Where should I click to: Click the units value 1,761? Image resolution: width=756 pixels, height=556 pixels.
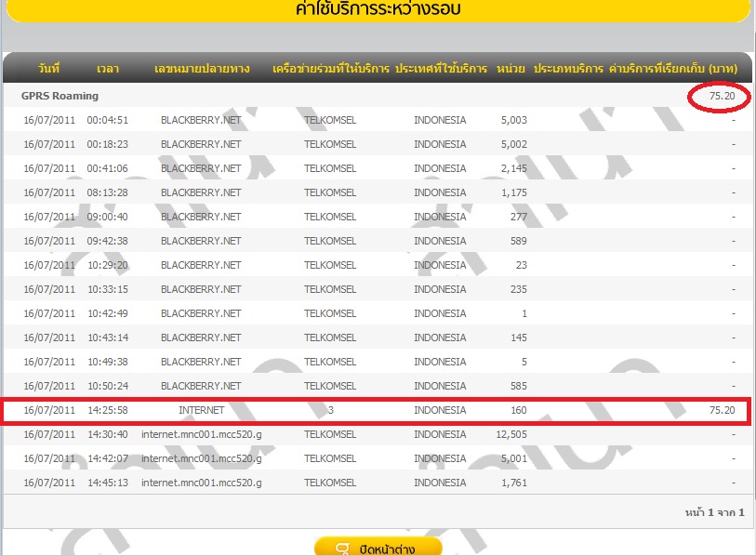click(514, 483)
